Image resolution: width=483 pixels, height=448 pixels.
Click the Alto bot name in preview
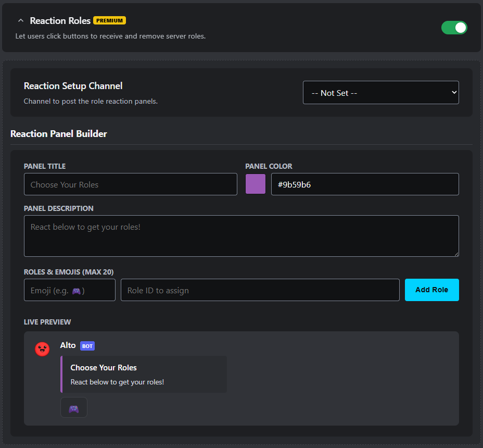(68, 345)
